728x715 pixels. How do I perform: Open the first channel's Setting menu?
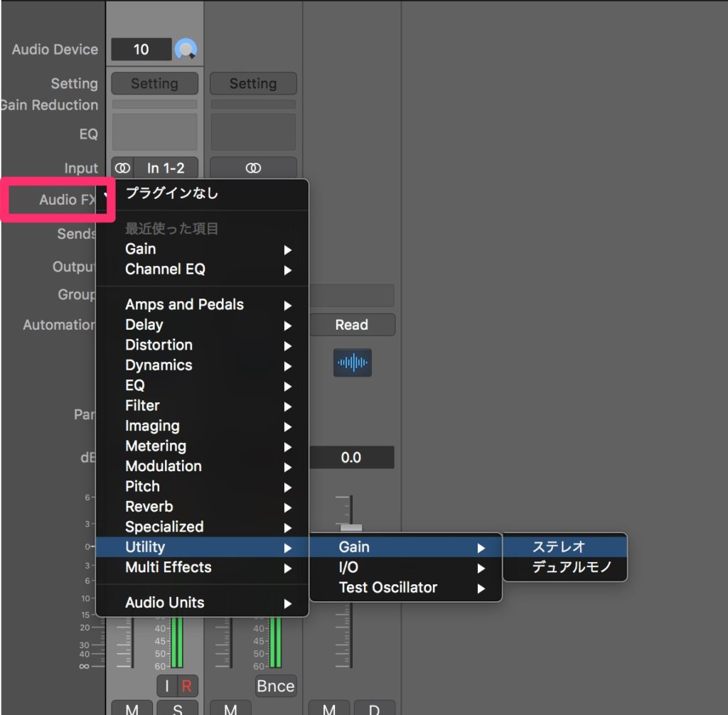pyautogui.click(x=154, y=83)
